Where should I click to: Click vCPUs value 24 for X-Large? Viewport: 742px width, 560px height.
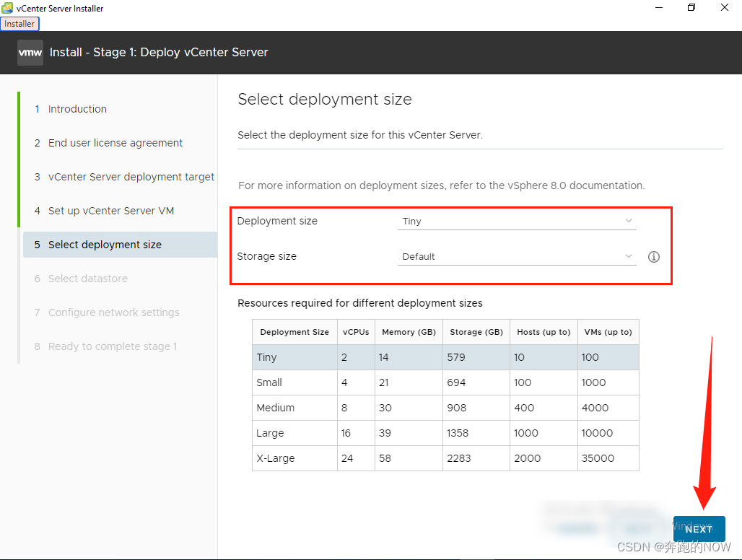tap(347, 458)
